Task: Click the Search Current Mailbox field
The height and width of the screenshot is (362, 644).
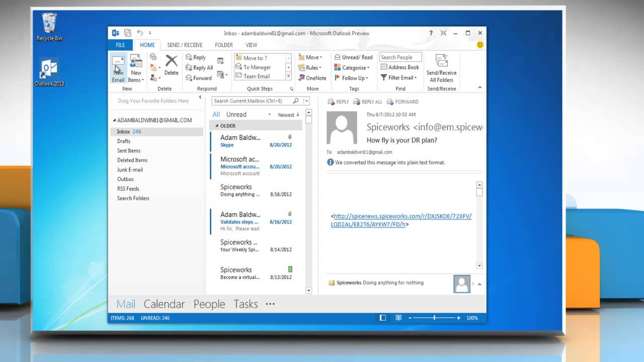Action: point(252,101)
